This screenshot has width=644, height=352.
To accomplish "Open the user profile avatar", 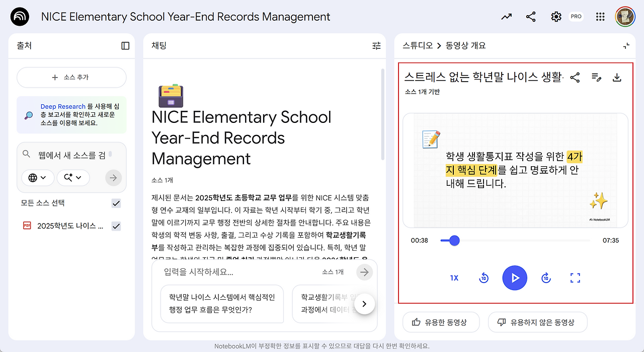I will [625, 17].
